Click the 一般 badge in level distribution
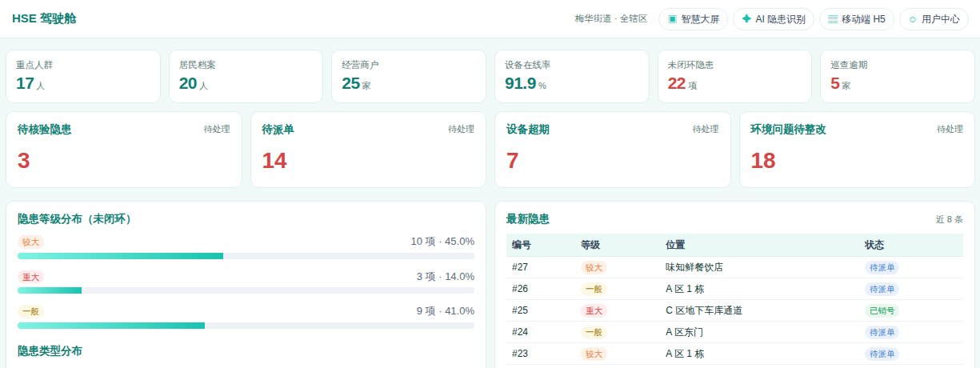This screenshot has height=368, width=980. [x=30, y=311]
